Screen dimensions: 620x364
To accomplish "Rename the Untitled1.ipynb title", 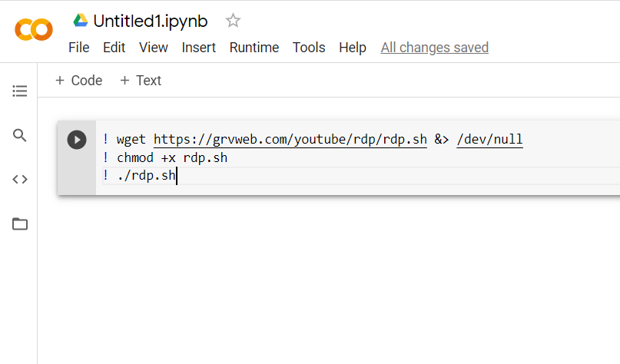I will pos(151,22).
